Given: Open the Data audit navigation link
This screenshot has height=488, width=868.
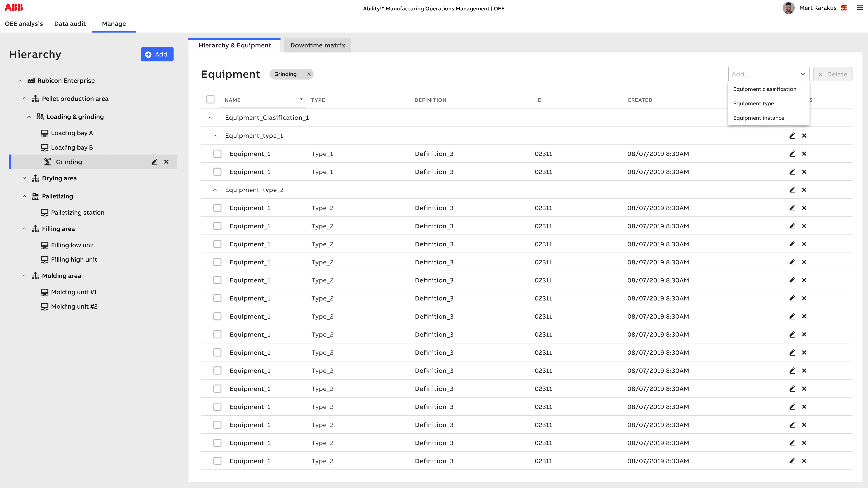Looking at the screenshot, I should point(70,24).
